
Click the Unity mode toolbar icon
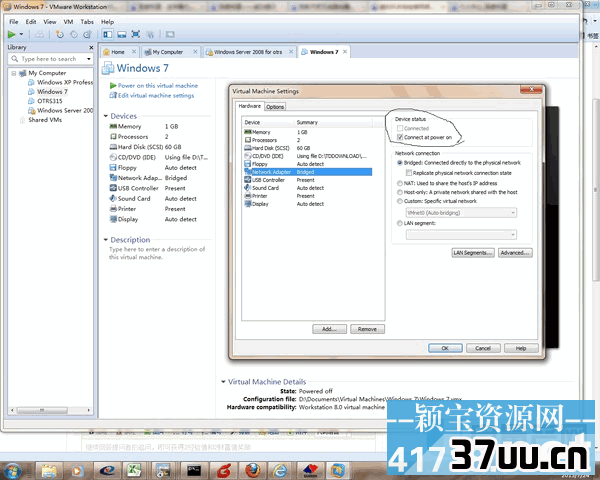pos(150,34)
